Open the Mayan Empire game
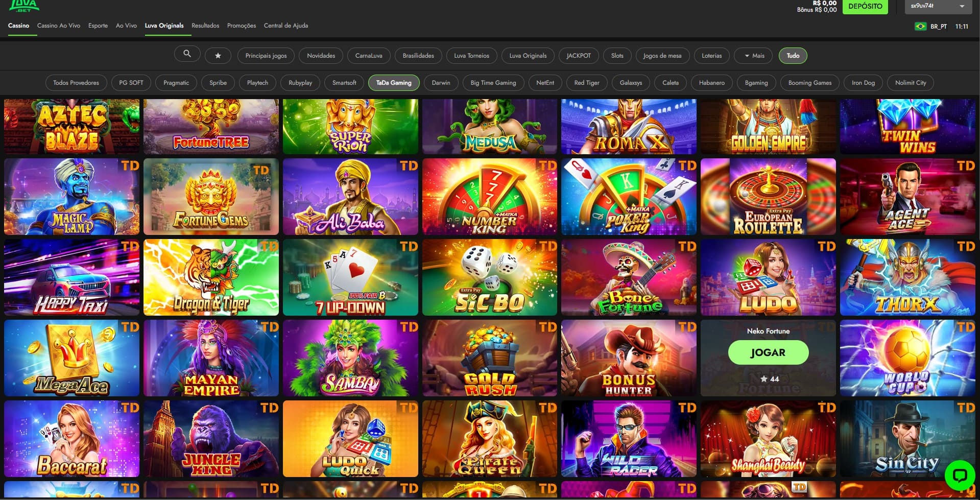Viewport: 980px width, 500px height. [x=211, y=358]
